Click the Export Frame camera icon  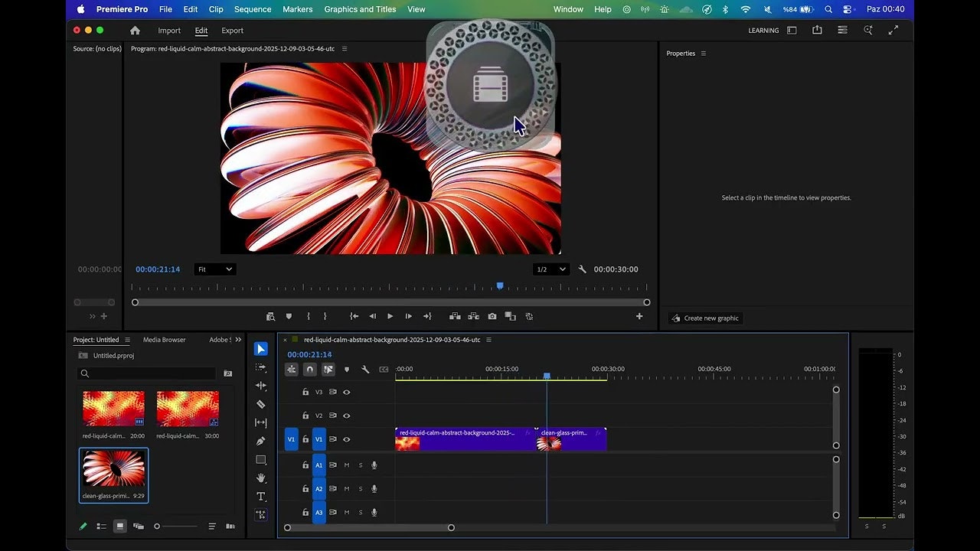(492, 316)
